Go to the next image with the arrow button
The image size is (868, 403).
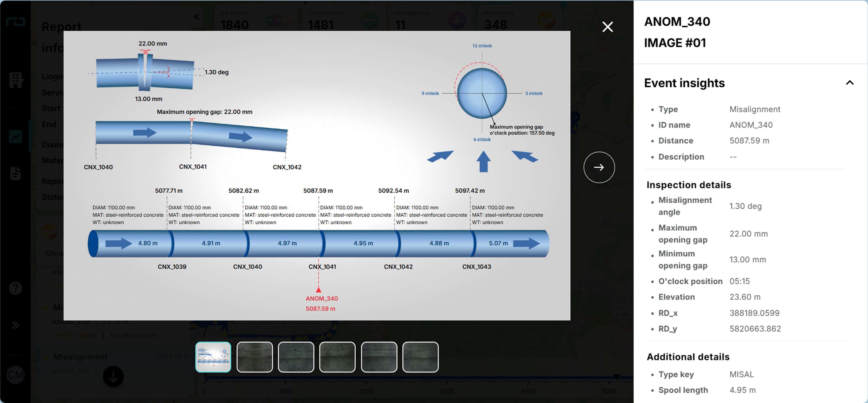pos(599,167)
